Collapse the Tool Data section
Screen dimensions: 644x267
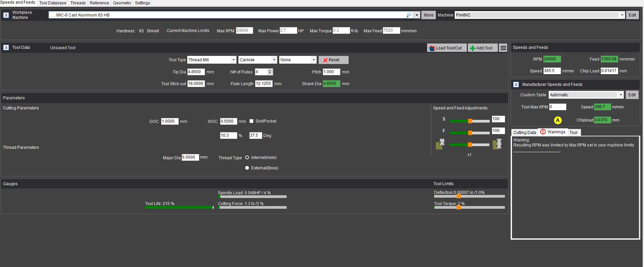point(6,48)
